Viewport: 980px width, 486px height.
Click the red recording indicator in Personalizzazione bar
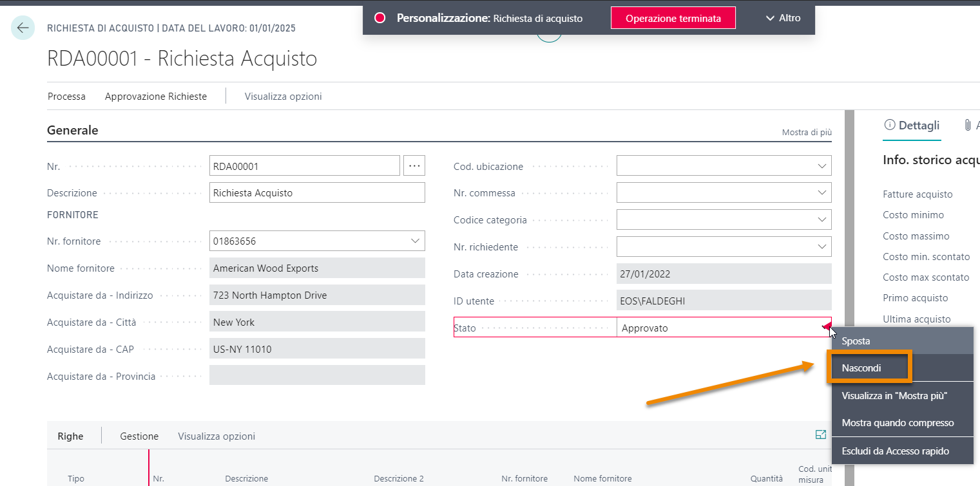pos(380,18)
